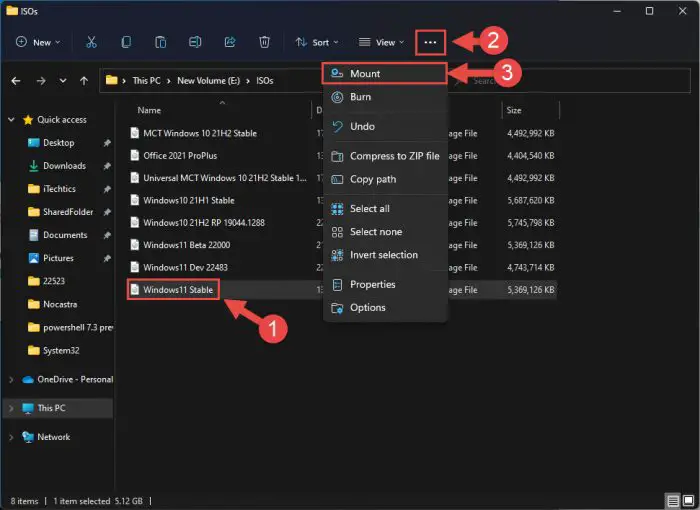700x510 pixels.
Task: Click the Cut scissors icon
Action: (91, 42)
